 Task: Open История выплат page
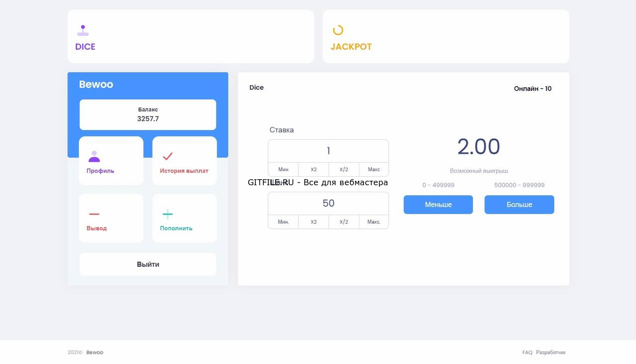(184, 161)
